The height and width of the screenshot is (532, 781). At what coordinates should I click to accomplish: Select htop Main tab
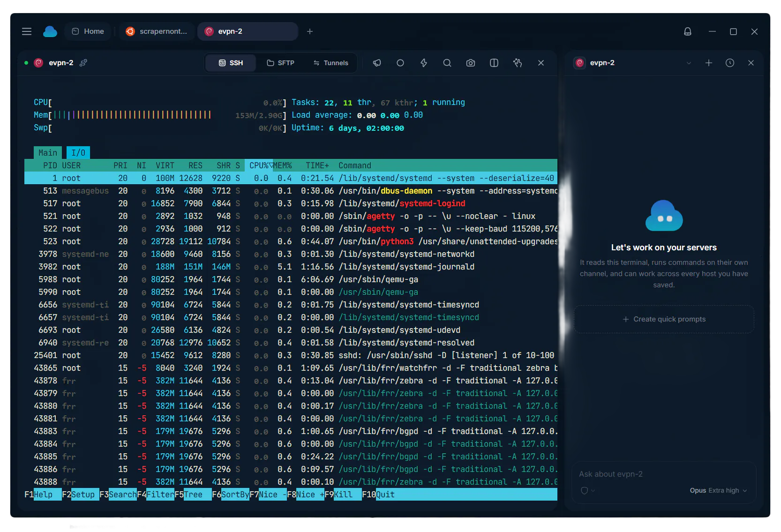(x=48, y=153)
